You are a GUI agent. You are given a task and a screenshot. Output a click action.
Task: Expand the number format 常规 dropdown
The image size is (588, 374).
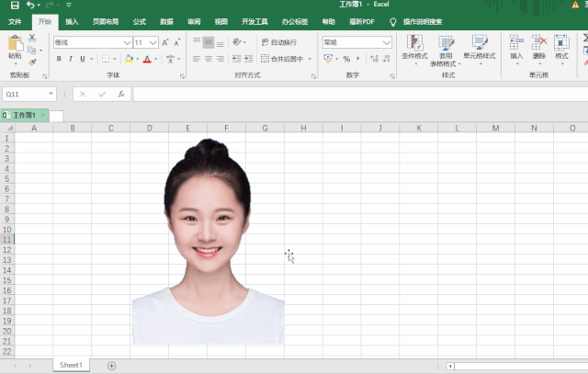pos(387,42)
